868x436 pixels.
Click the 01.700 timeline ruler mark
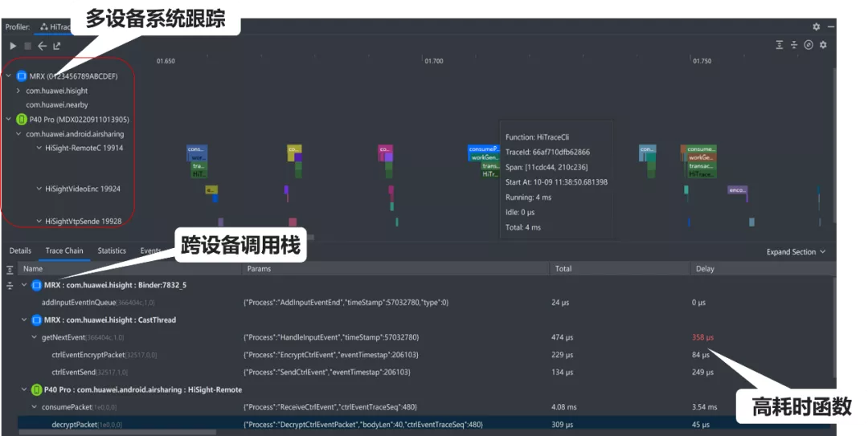point(434,61)
